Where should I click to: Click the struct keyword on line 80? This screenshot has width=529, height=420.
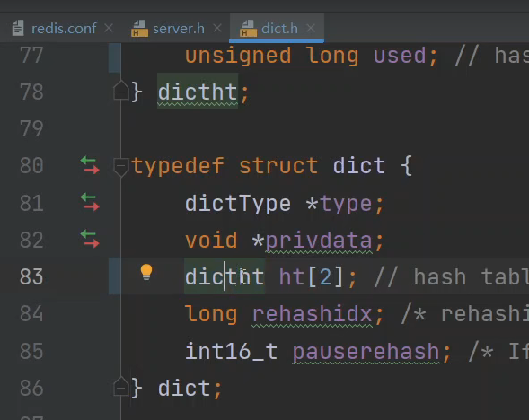278,165
